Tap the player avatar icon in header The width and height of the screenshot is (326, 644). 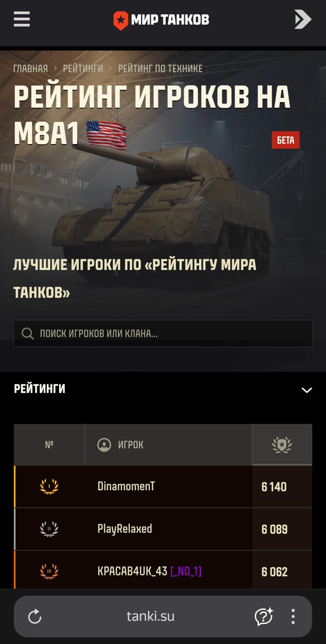tap(104, 445)
